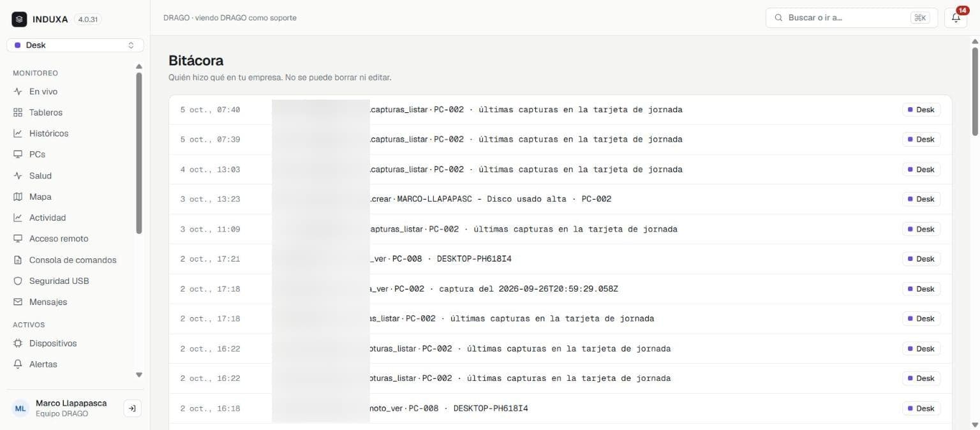Click the 'Bitácora' page heading
Image resolution: width=980 pixels, height=430 pixels.
(196, 61)
